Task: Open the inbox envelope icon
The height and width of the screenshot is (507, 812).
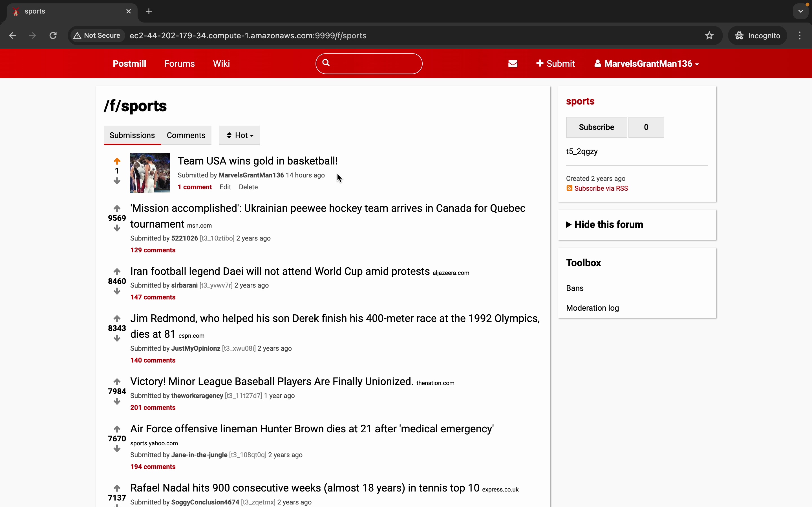Action: (513, 64)
